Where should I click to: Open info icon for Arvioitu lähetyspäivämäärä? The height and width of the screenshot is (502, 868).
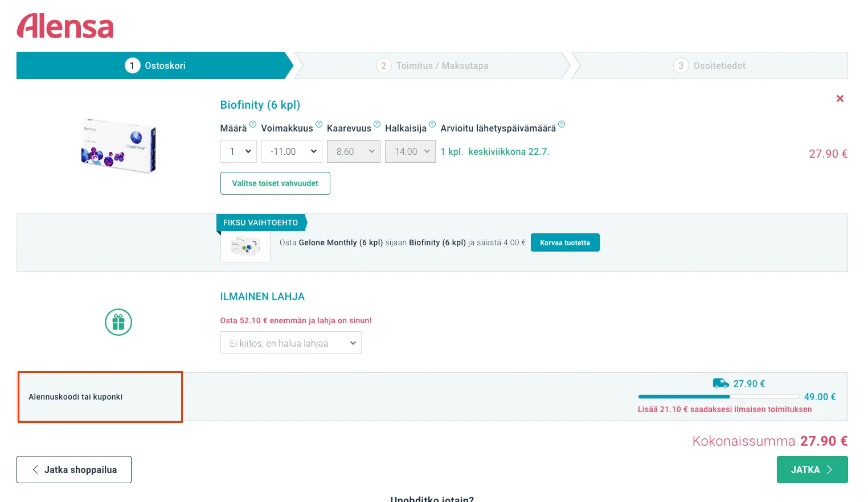point(562,124)
